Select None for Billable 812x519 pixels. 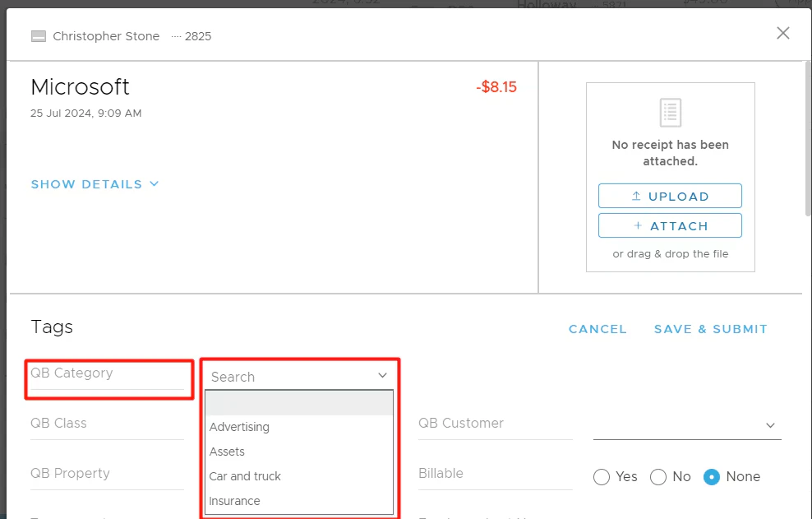tap(712, 476)
